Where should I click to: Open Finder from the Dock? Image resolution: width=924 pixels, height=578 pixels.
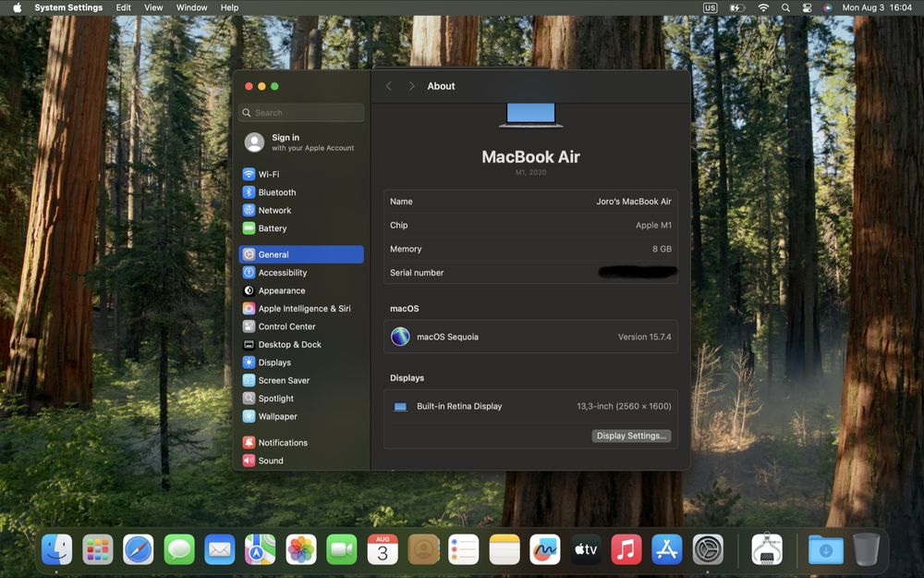coord(57,549)
